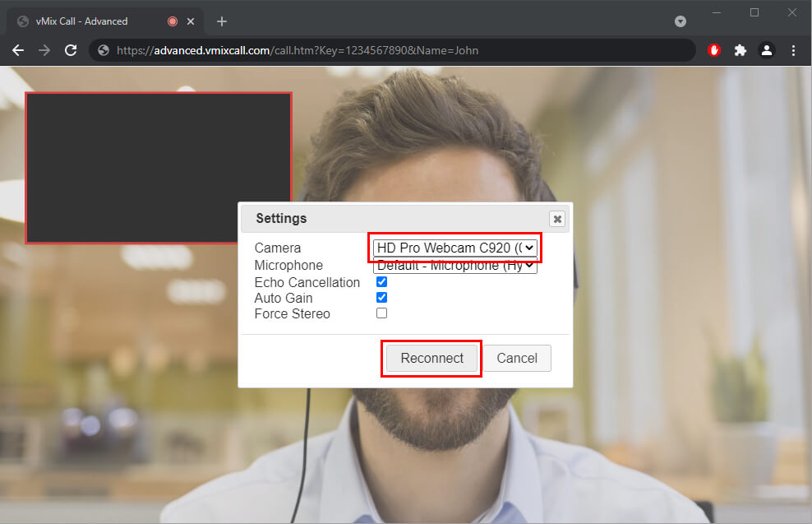Enable the Force Stereo checkbox

(x=381, y=313)
